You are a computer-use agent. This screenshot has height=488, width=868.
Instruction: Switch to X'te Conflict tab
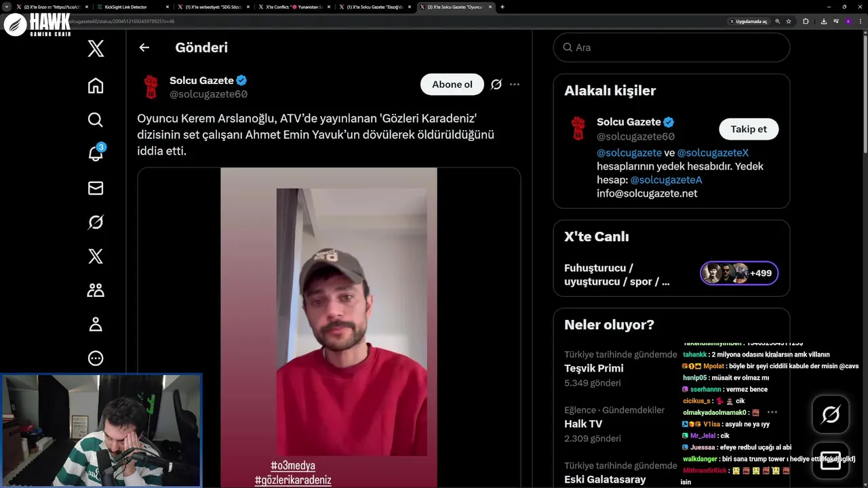coord(294,7)
